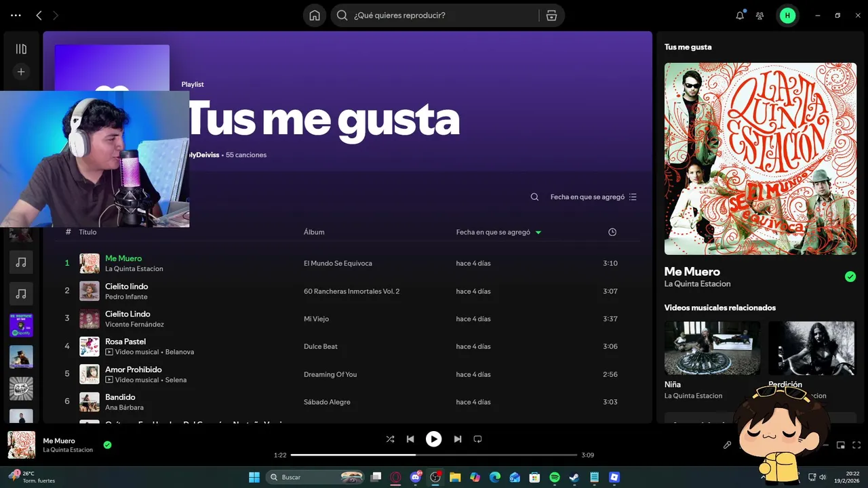Open album Dulce Beat

(321, 346)
